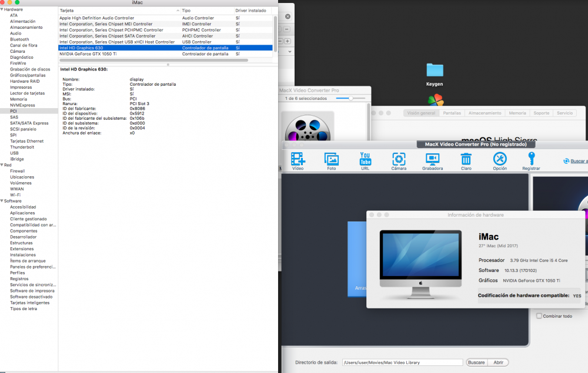This screenshot has height=373, width=588.
Task: Switch to the Visión general tab
Action: click(x=421, y=113)
